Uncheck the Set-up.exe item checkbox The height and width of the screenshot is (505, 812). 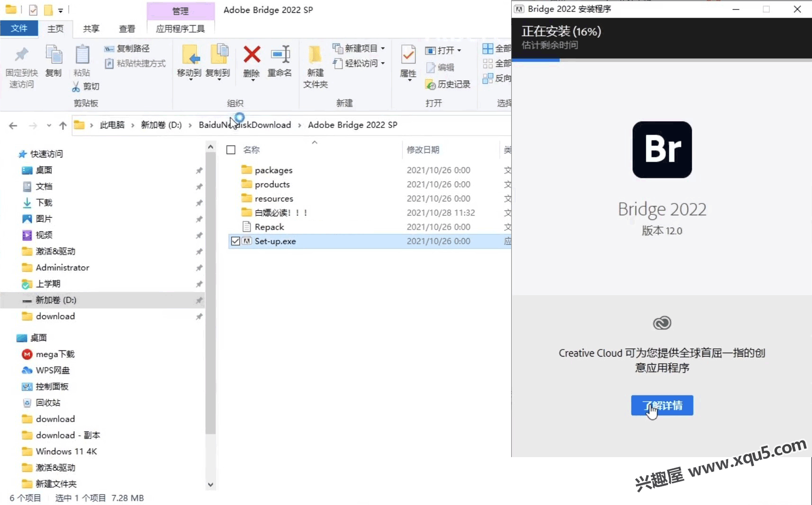[235, 241]
